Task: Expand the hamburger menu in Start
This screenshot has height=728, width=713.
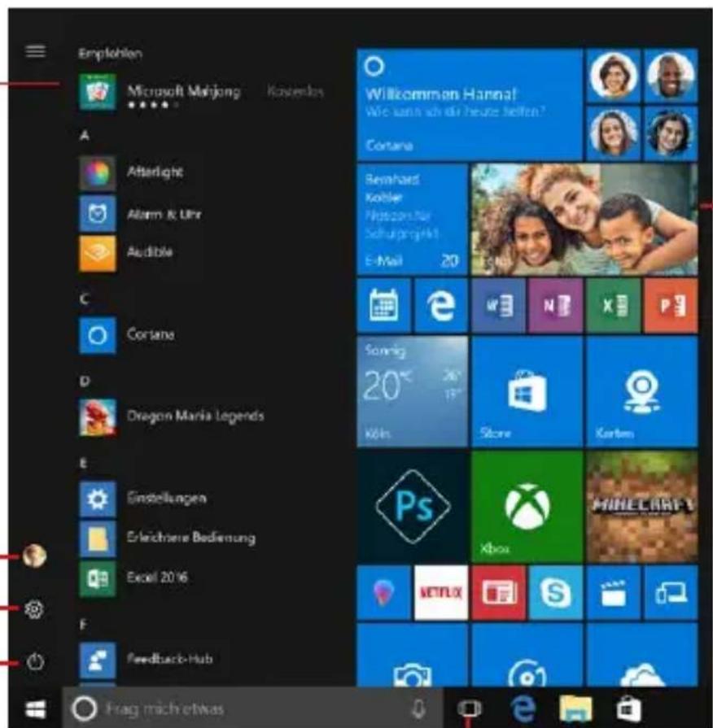Action: 35,51
